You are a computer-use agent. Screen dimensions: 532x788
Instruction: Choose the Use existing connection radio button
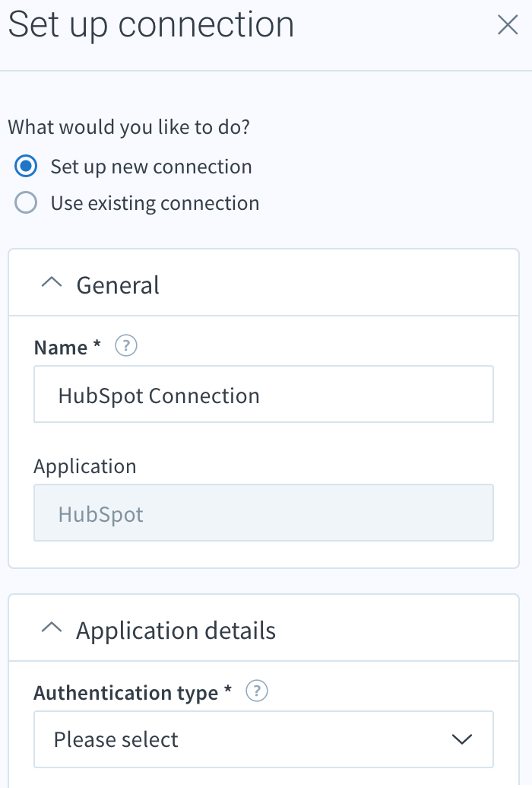(x=26, y=203)
